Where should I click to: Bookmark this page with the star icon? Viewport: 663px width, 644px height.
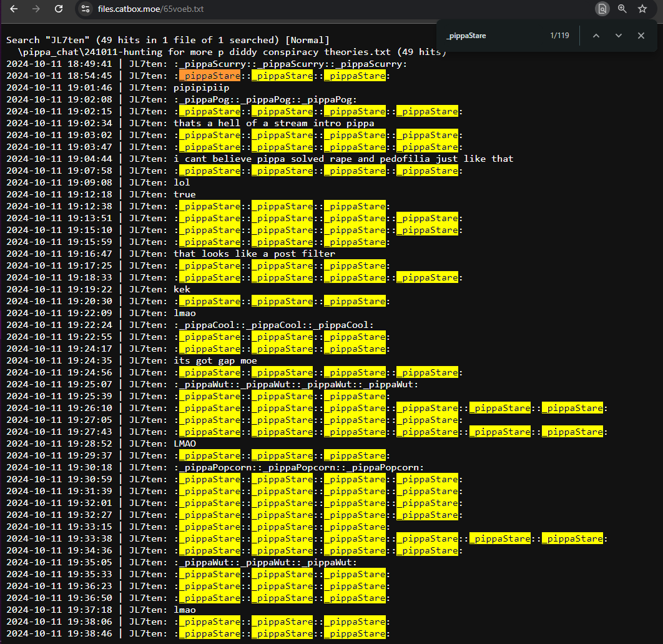[x=642, y=9]
